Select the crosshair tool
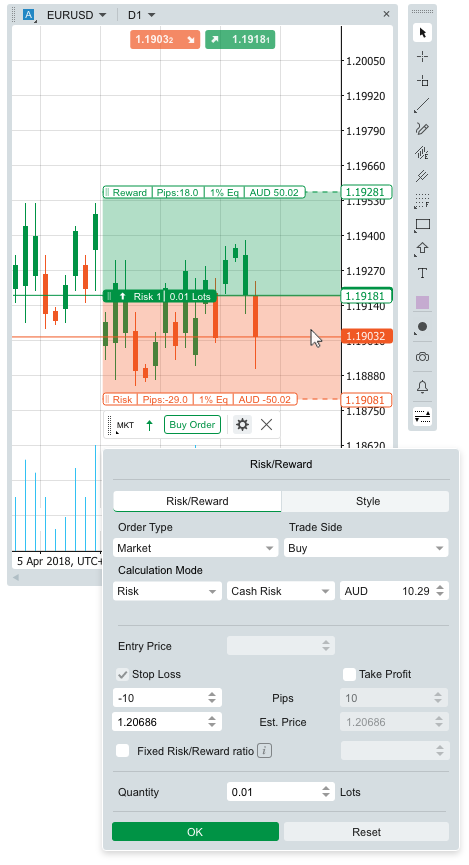 (422, 57)
